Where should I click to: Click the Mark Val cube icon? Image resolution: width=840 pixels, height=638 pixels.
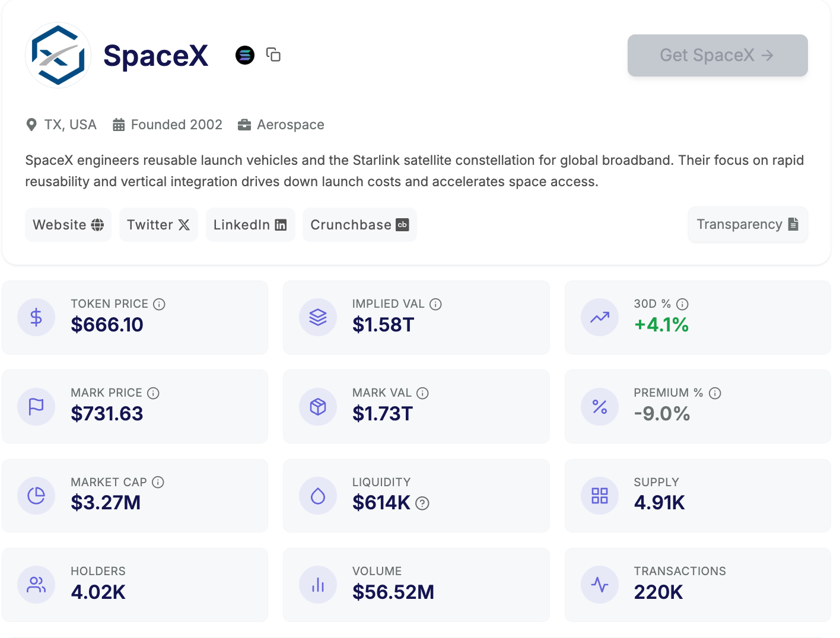click(x=318, y=407)
